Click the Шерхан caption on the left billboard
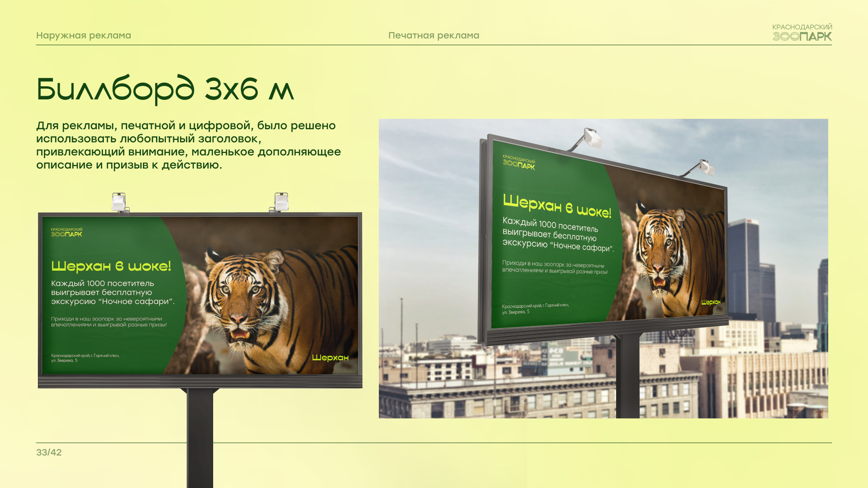Viewport: 868px width, 488px height. (330, 358)
